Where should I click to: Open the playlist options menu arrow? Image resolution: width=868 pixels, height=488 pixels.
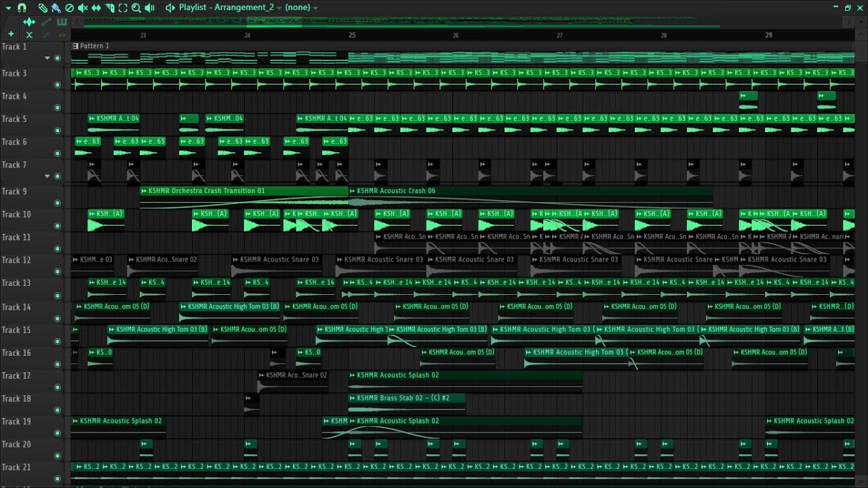pos(8,8)
